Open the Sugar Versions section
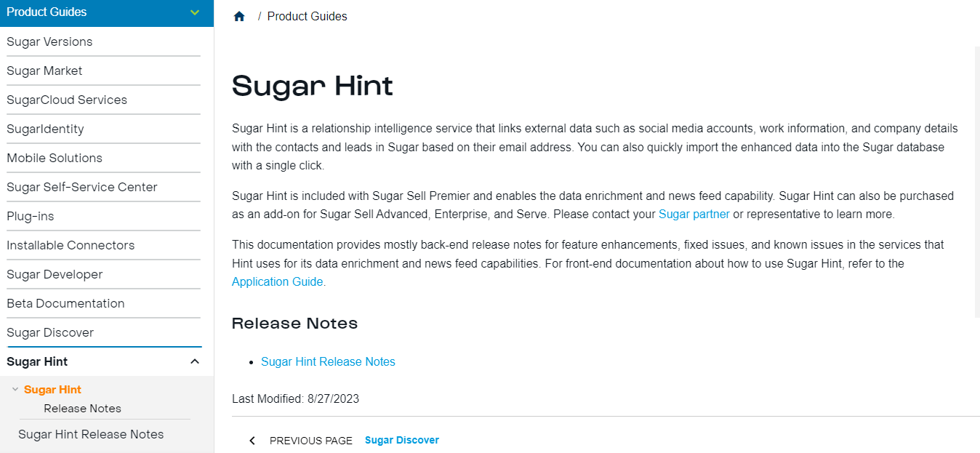Screen dimensions: 980x453 point(49,41)
